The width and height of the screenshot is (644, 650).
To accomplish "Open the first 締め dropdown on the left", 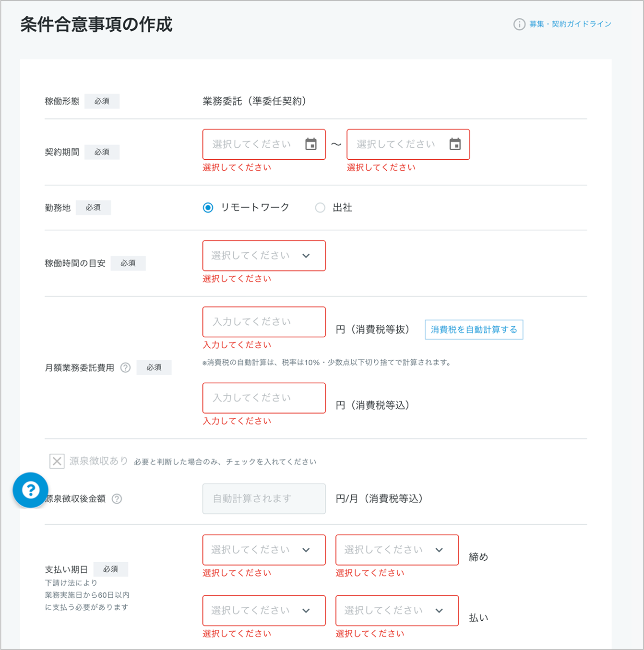I will point(263,550).
